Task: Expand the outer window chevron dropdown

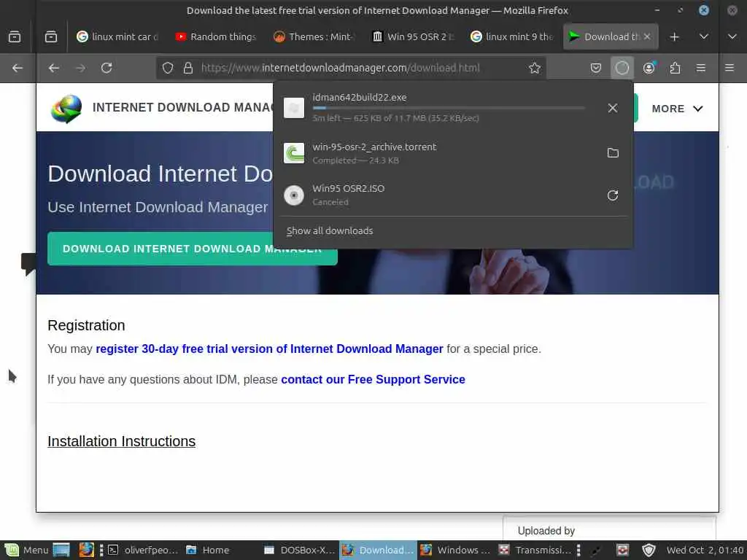Action: [x=732, y=36]
